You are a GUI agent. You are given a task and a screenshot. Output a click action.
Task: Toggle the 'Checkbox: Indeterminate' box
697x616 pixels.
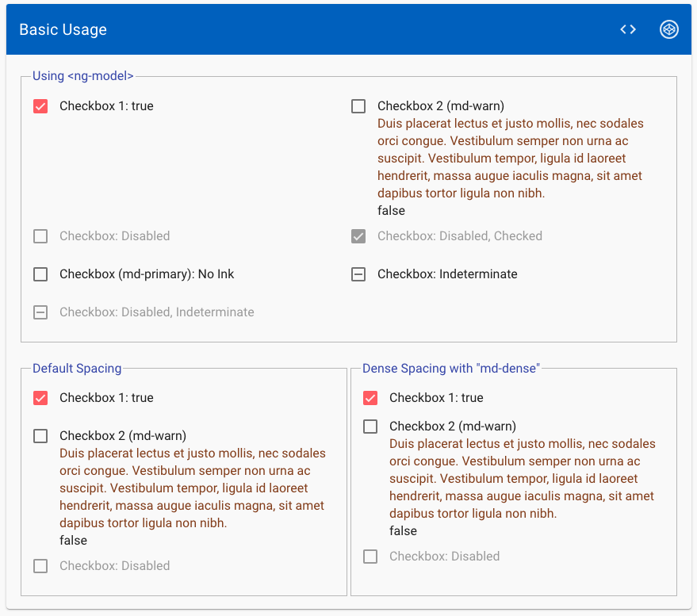coord(358,274)
